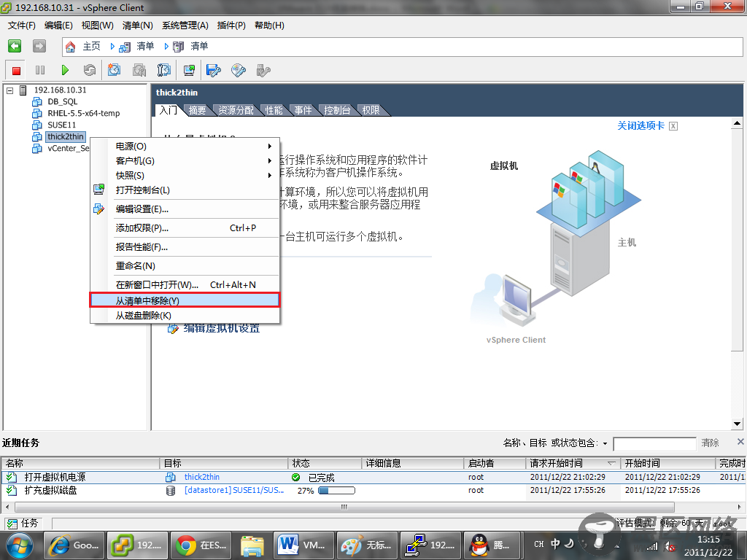The width and height of the screenshot is (747, 560).
Task: Switch to the 权限 tab
Action: point(371,110)
